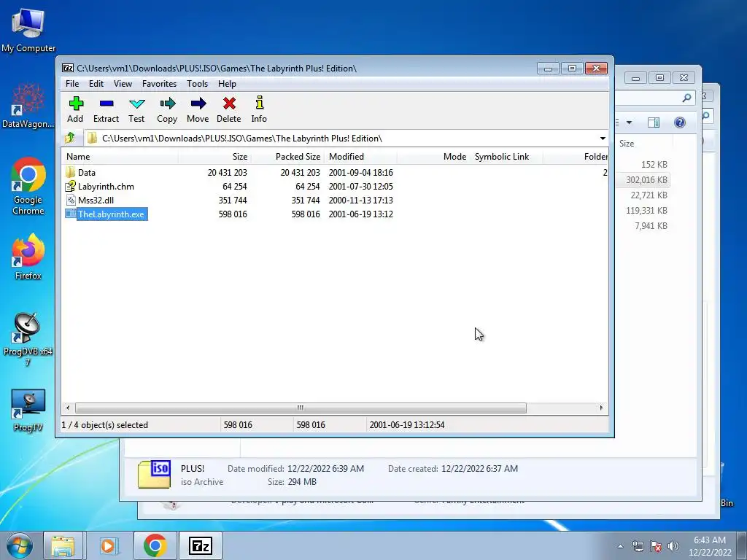Click the scrollbar left arrow
This screenshot has height=560, width=747.
pos(68,408)
